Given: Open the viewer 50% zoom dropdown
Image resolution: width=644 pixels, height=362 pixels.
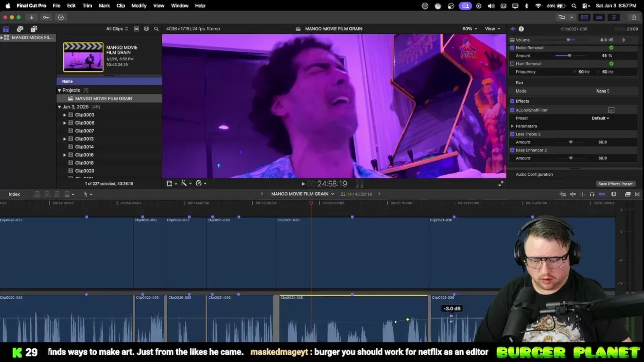Looking at the screenshot, I should click(x=470, y=29).
